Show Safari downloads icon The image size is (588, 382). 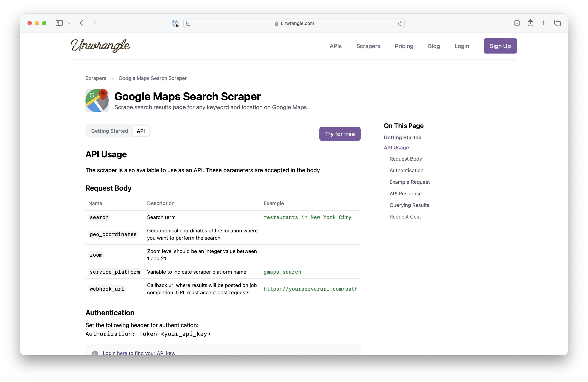click(517, 23)
